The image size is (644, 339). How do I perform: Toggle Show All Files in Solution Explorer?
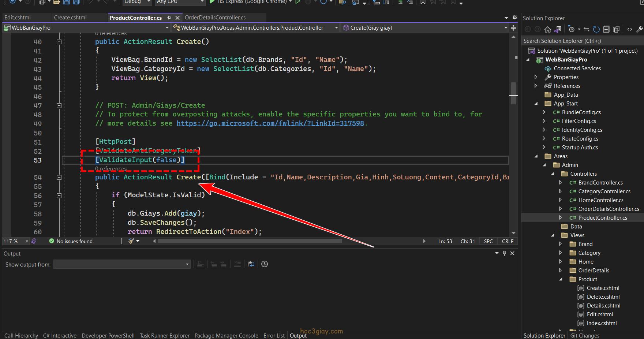(x=616, y=29)
